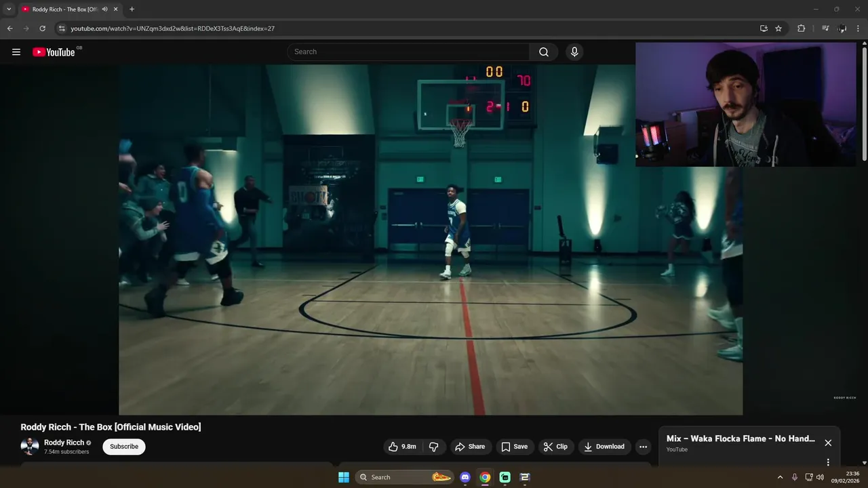Click Chrome icon in the taskbar

[x=485, y=477]
